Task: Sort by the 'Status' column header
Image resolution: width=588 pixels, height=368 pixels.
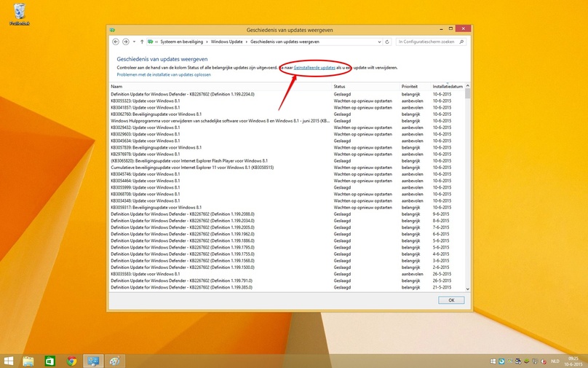Action: tap(365, 87)
